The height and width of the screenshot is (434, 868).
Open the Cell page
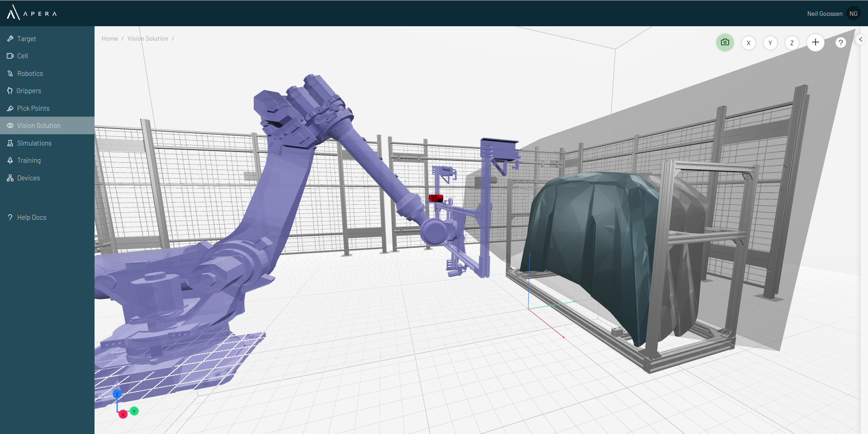click(22, 56)
